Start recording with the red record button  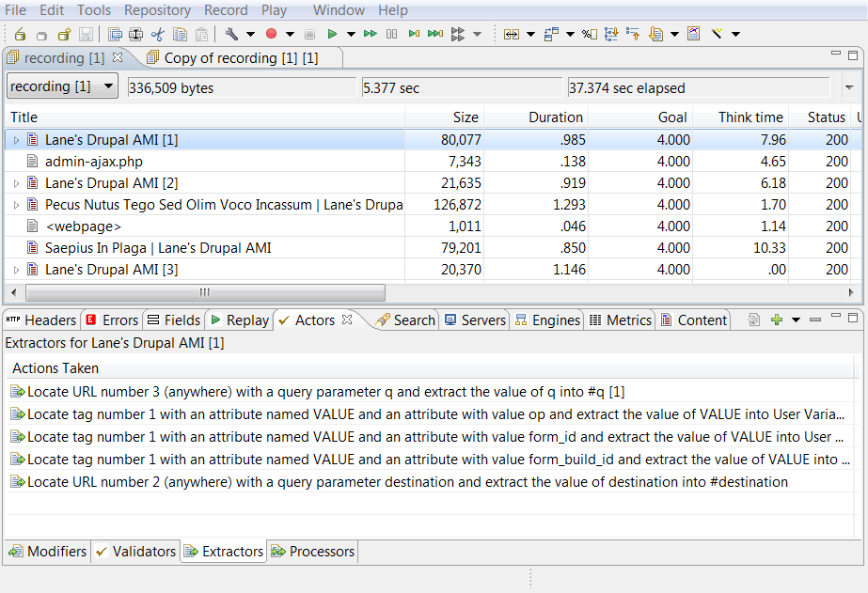[271, 34]
